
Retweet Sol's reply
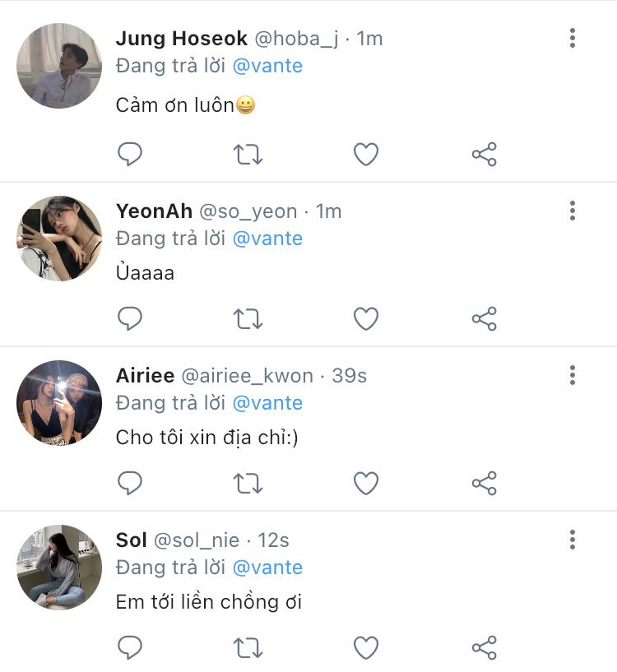[248, 647]
